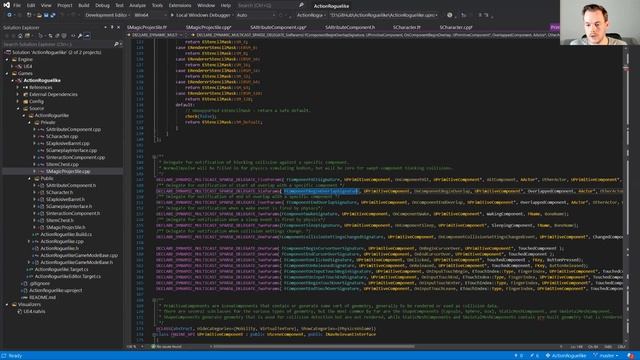Collapse the Games folder node
This screenshot has width=640, height=360.
coord(7,73)
